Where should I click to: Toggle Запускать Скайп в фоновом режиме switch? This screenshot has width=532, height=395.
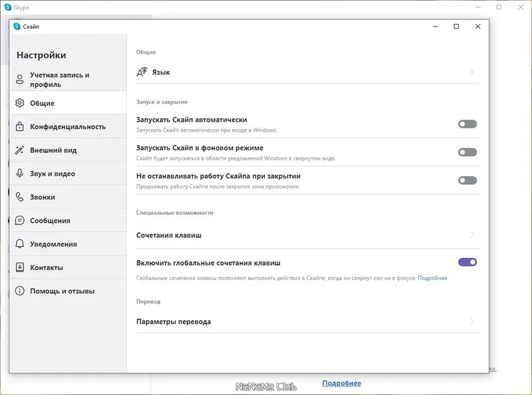(x=467, y=152)
